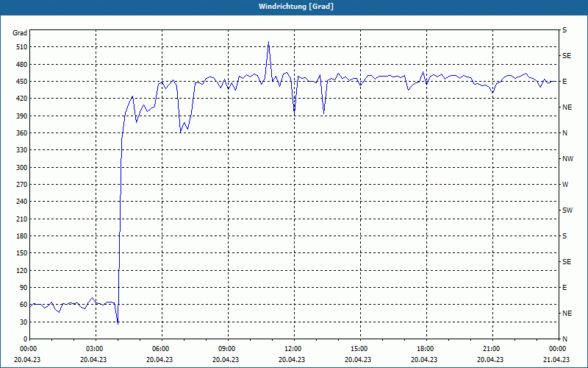This screenshot has height=368, width=588.
Task: Select the 06:00 time label
Action: (159, 348)
